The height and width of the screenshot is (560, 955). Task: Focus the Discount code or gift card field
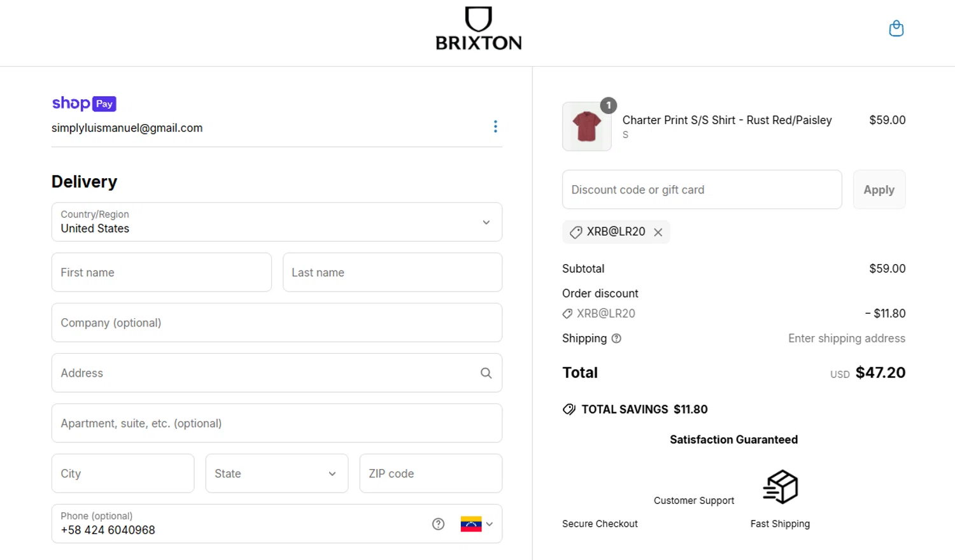click(x=702, y=190)
